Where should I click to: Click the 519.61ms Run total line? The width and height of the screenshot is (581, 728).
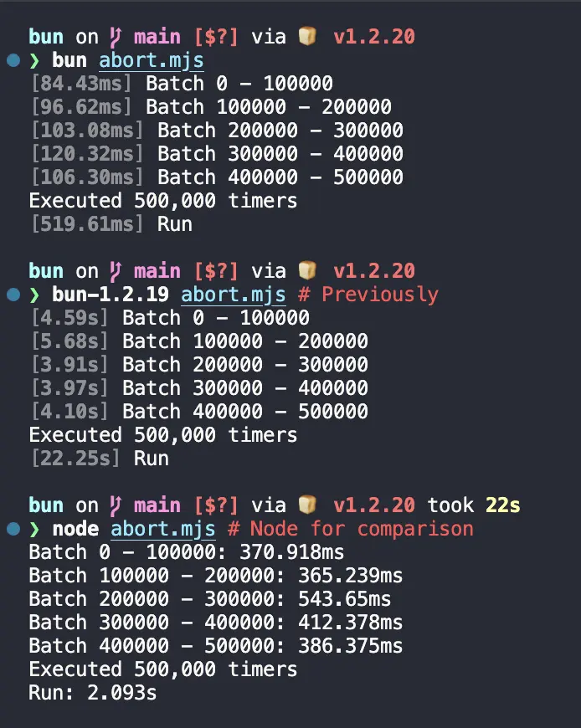tap(111, 224)
